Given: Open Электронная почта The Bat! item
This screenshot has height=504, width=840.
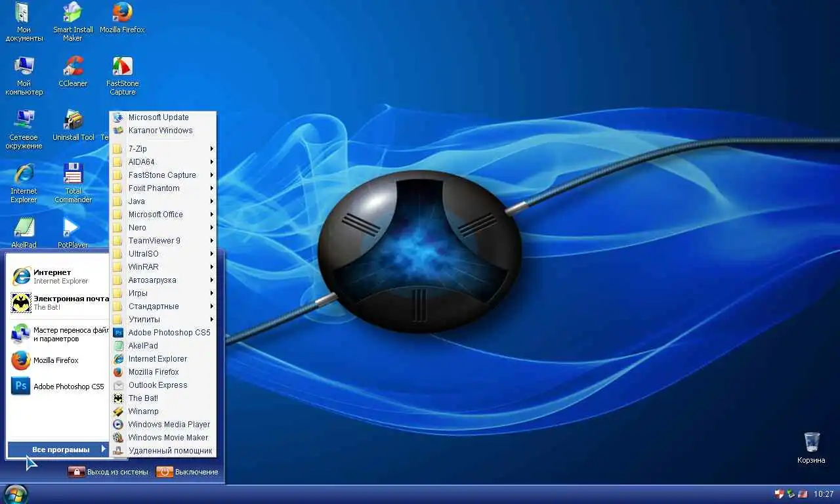Looking at the screenshot, I should pyautogui.click(x=59, y=303).
